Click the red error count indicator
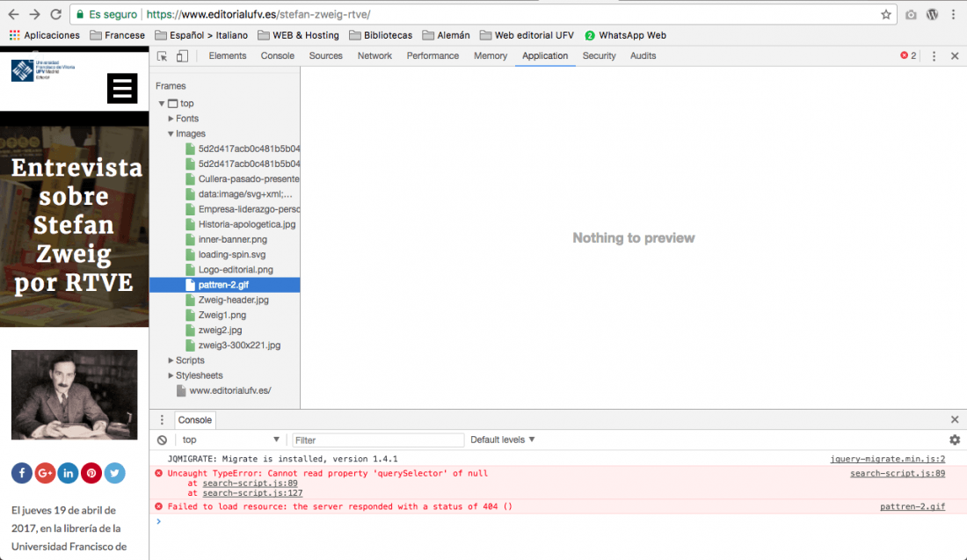 (x=908, y=55)
